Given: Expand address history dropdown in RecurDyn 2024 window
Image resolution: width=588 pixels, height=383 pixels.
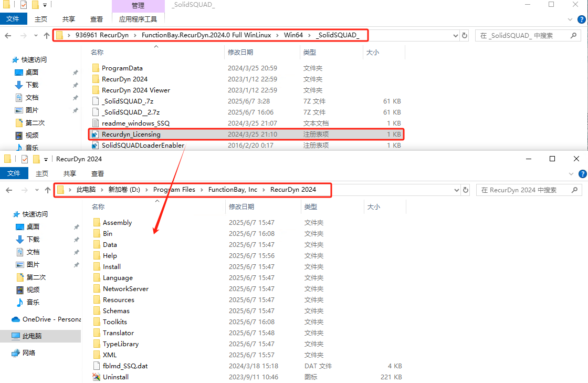Looking at the screenshot, I should [x=457, y=190].
